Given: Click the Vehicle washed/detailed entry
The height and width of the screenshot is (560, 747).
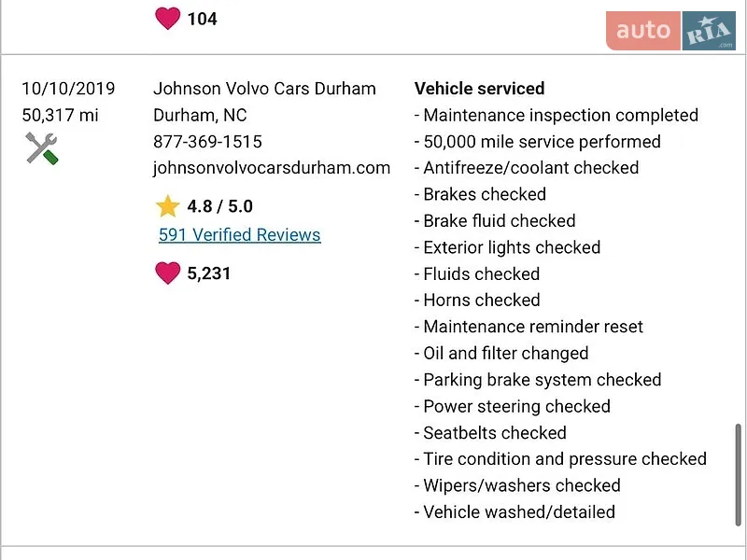Looking at the screenshot, I should [x=514, y=511].
